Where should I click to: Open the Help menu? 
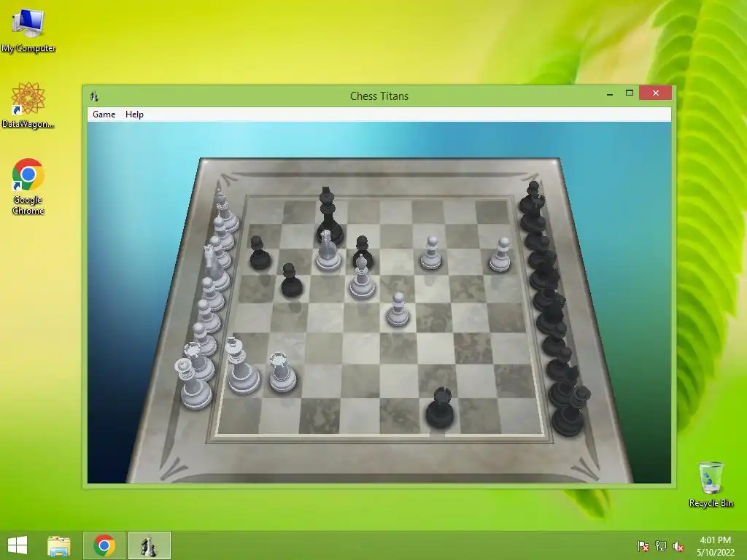coord(134,114)
